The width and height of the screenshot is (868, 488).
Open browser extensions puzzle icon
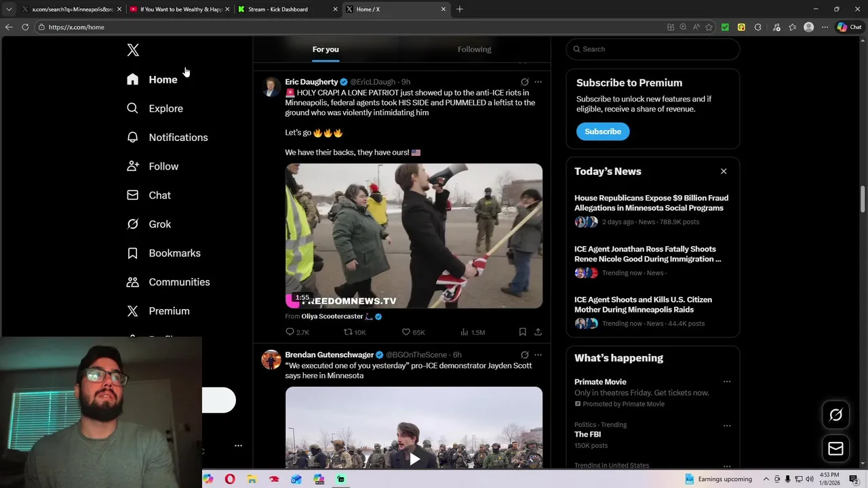coord(758,27)
